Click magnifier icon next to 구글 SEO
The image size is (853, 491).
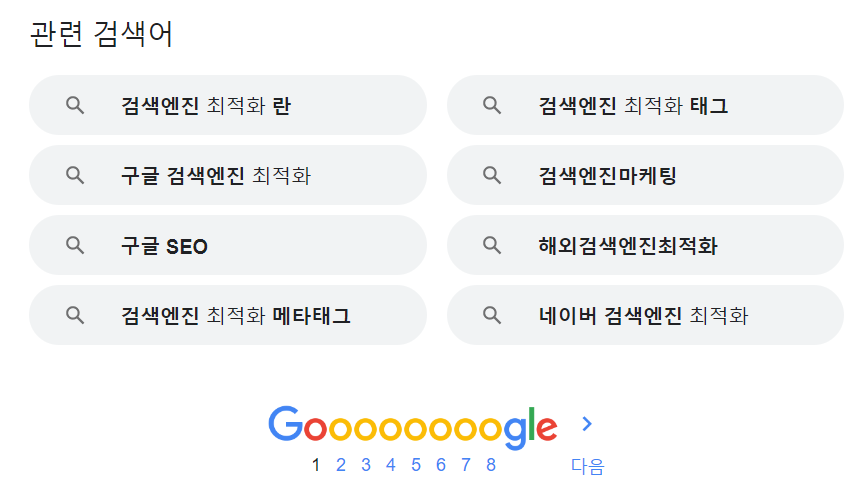(x=74, y=245)
